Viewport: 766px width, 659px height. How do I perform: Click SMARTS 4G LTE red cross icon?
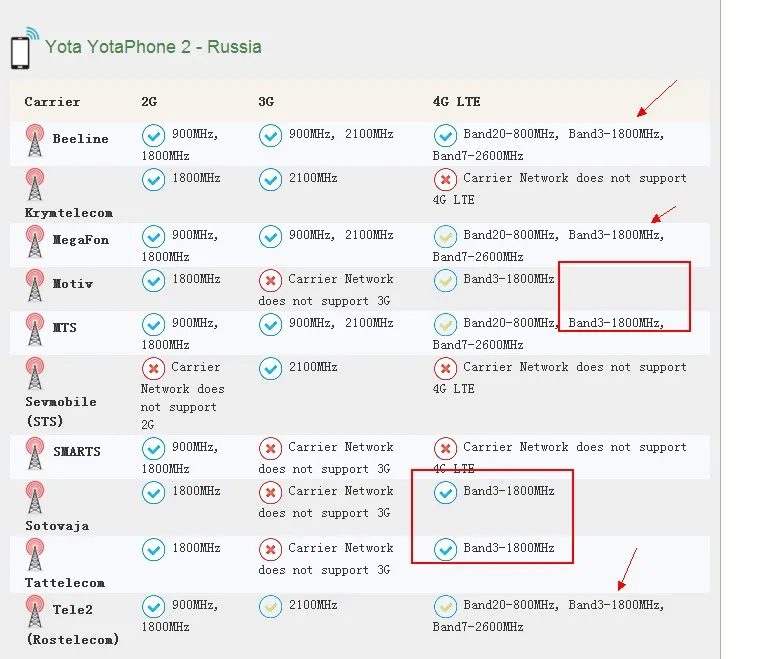pyautogui.click(x=446, y=448)
